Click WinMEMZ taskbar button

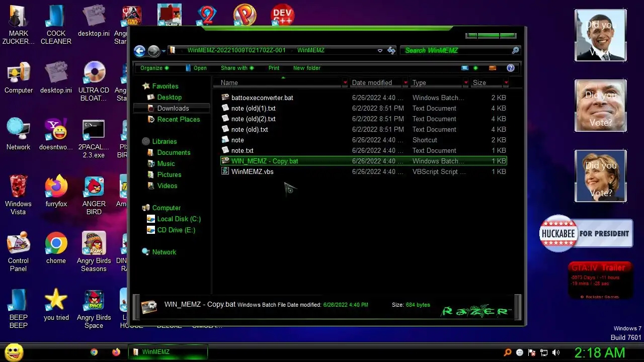168,352
